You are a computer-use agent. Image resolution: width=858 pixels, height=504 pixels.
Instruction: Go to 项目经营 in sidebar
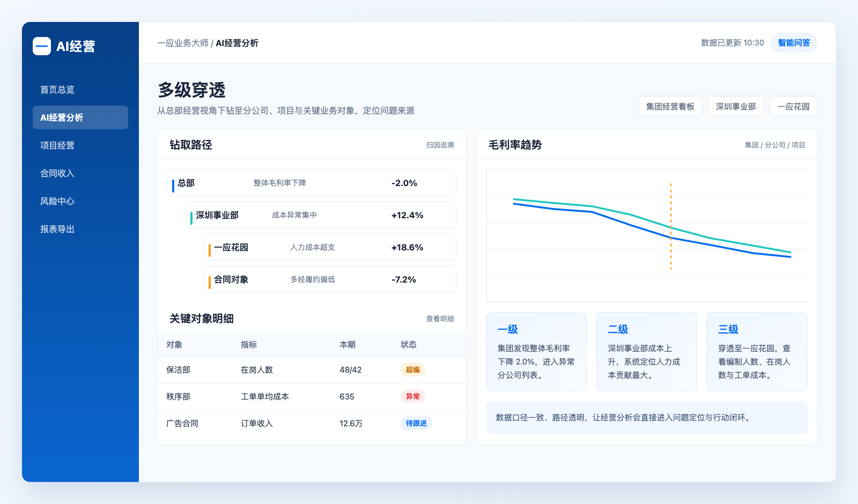[80, 145]
